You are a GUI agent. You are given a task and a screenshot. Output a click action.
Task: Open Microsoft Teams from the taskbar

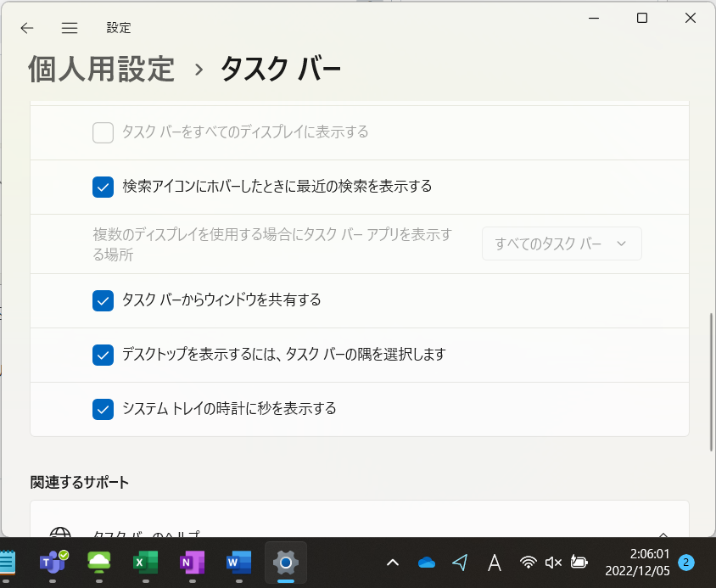coord(53,563)
